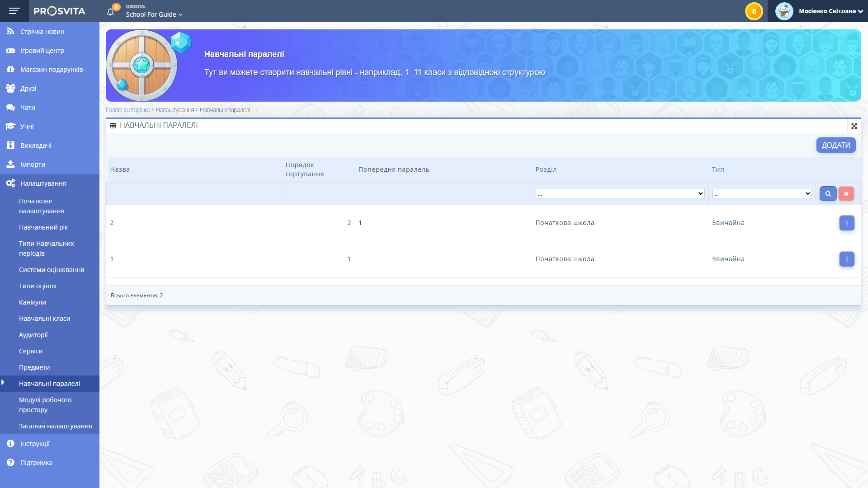Image resolution: width=868 pixels, height=488 pixels.
Task: Expand the School For Guide selector
Action: coord(154,14)
